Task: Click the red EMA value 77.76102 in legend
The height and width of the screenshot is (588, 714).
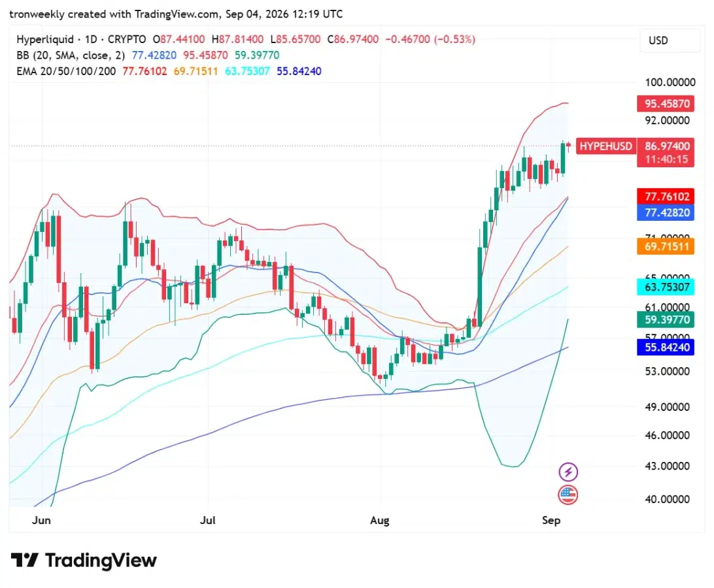Action: pos(144,71)
